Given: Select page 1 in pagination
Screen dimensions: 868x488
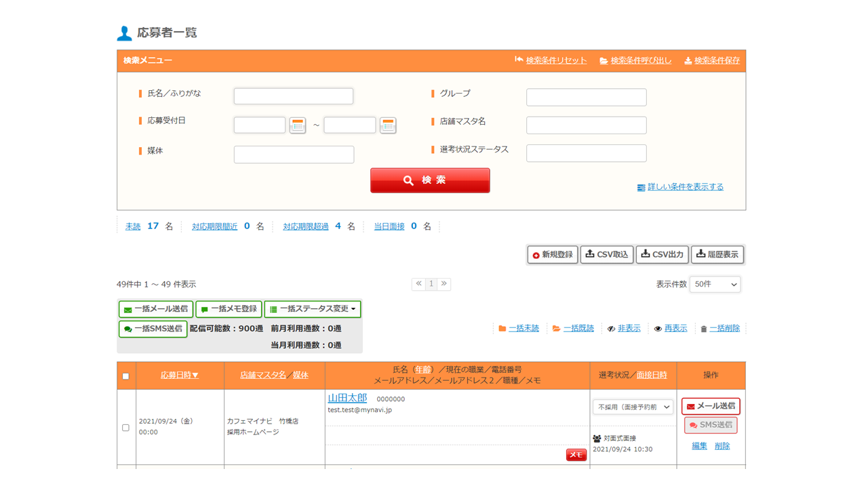Looking at the screenshot, I should 431,284.
